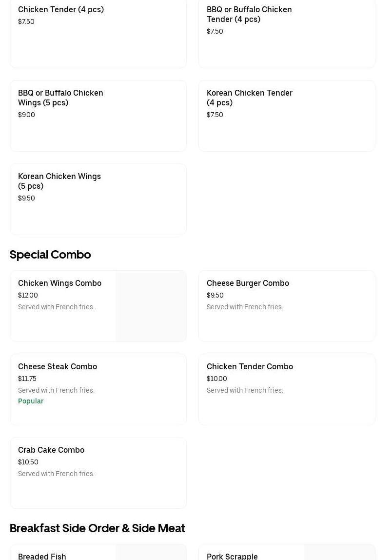The width and height of the screenshot is (392, 560).
Task: Select Korean Chicken Wings (5 pcs)
Action: 59,181
